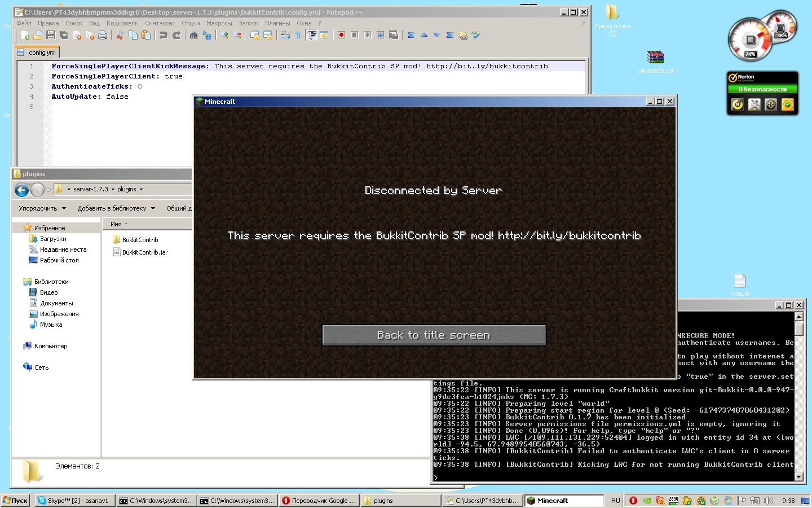This screenshot has width=812, height=508.
Task: Click the Zoom In magnifier icon
Action: click(224, 35)
